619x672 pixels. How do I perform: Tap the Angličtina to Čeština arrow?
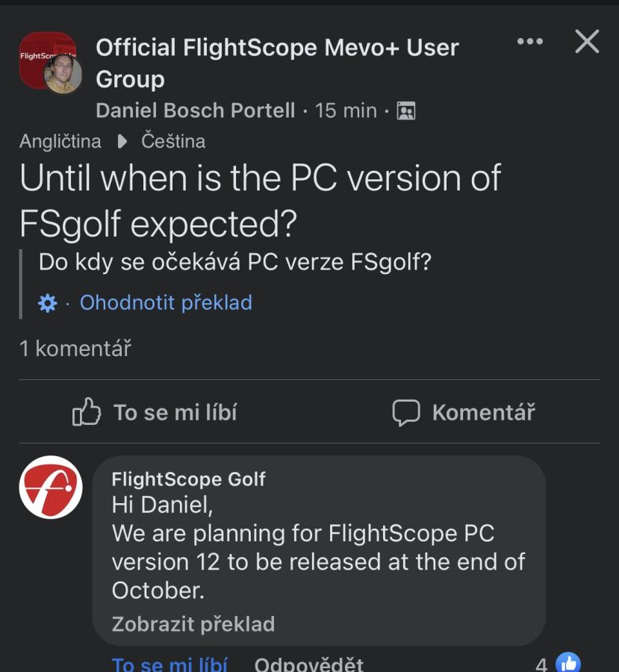click(x=122, y=142)
